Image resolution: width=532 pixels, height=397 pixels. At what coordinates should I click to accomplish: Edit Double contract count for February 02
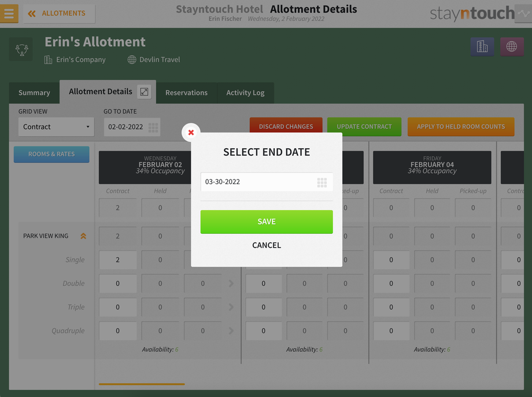tap(118, 284)
